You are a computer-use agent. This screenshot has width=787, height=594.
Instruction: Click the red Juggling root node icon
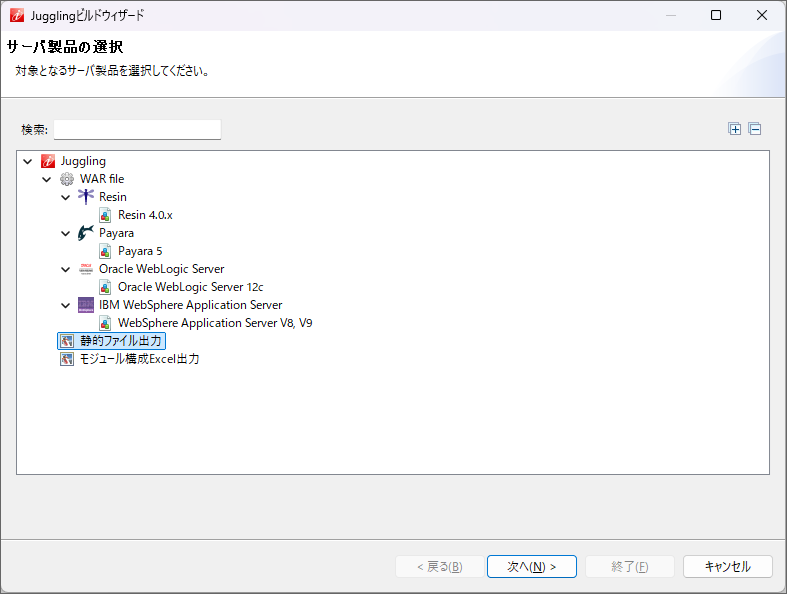48,161
